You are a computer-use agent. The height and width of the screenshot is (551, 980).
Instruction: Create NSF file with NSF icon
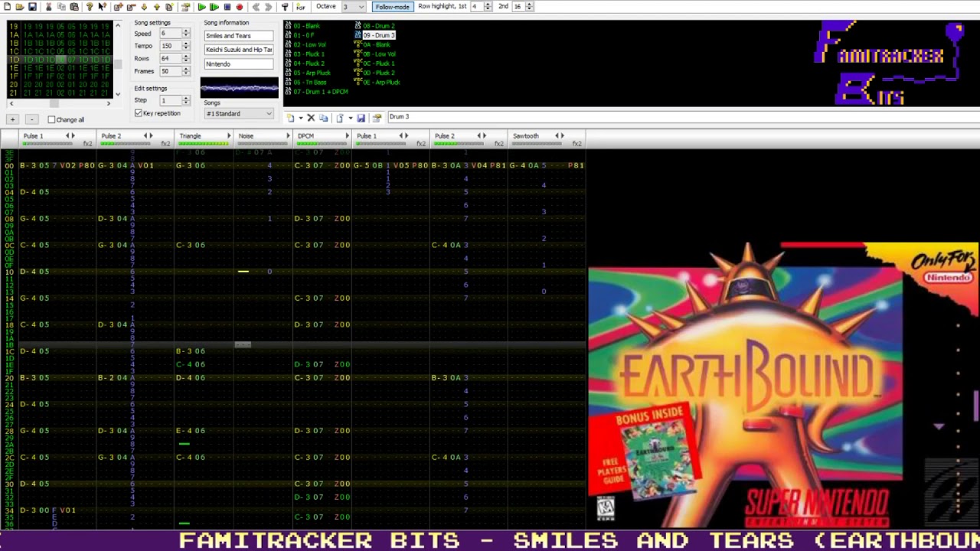click(300, 7)
